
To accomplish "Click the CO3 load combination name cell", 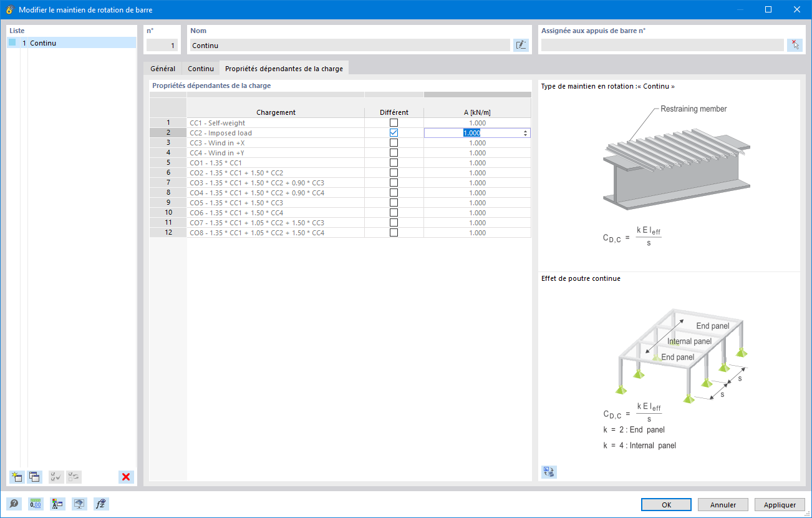I will tap(276, 183).
